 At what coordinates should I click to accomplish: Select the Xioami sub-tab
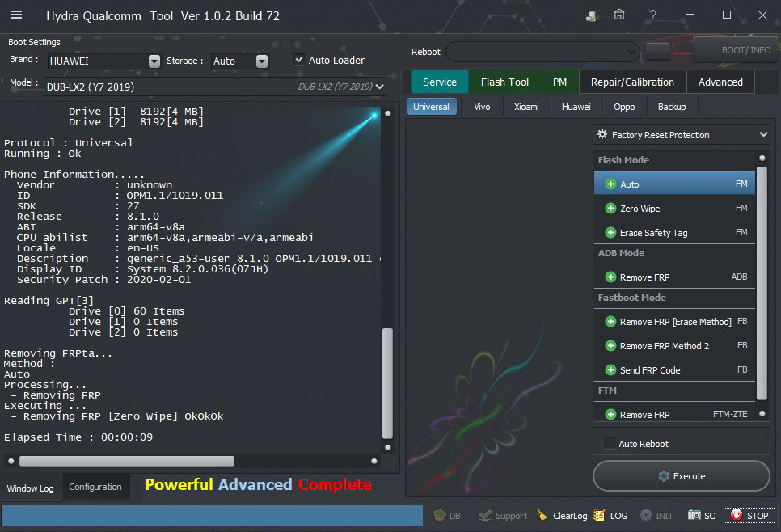526,107
